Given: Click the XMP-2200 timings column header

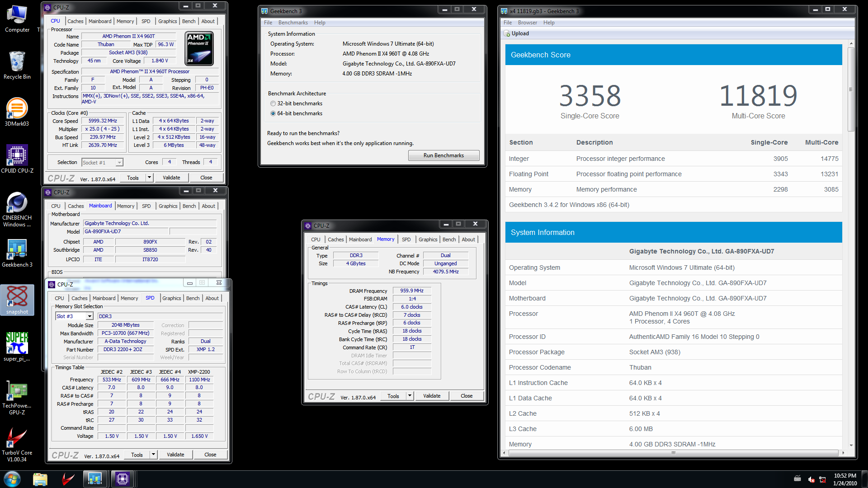Looking at the screenshot, I should pyautogui.click(x=199, y=372).
